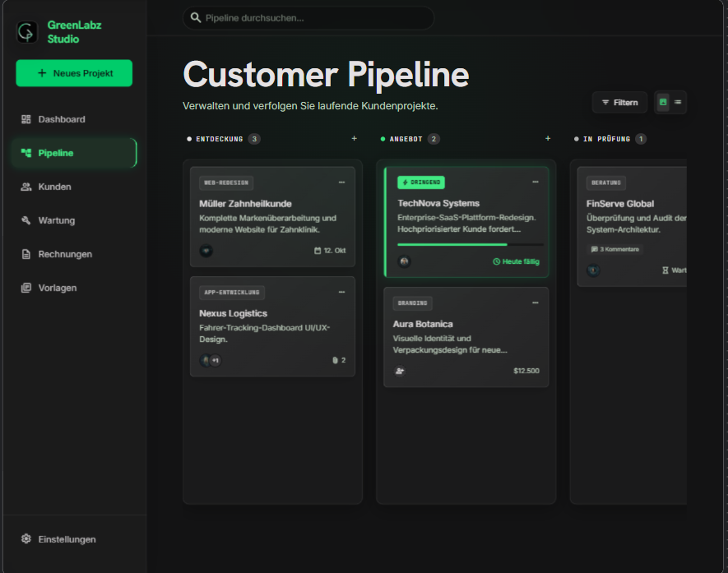Open the TechNova Systems card title
Viewport: 728px width, 573px height.
(438, 203)
